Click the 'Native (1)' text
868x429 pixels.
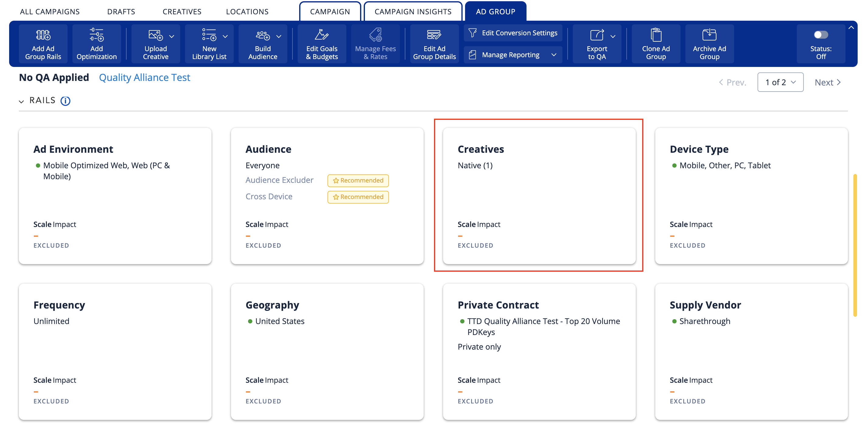click(x=475, y=165)
